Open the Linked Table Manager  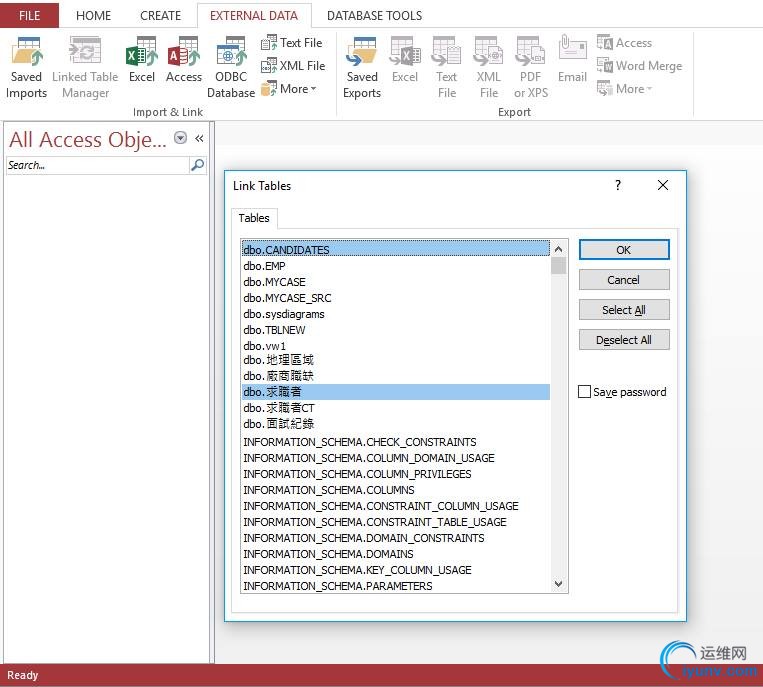point(85,67)
